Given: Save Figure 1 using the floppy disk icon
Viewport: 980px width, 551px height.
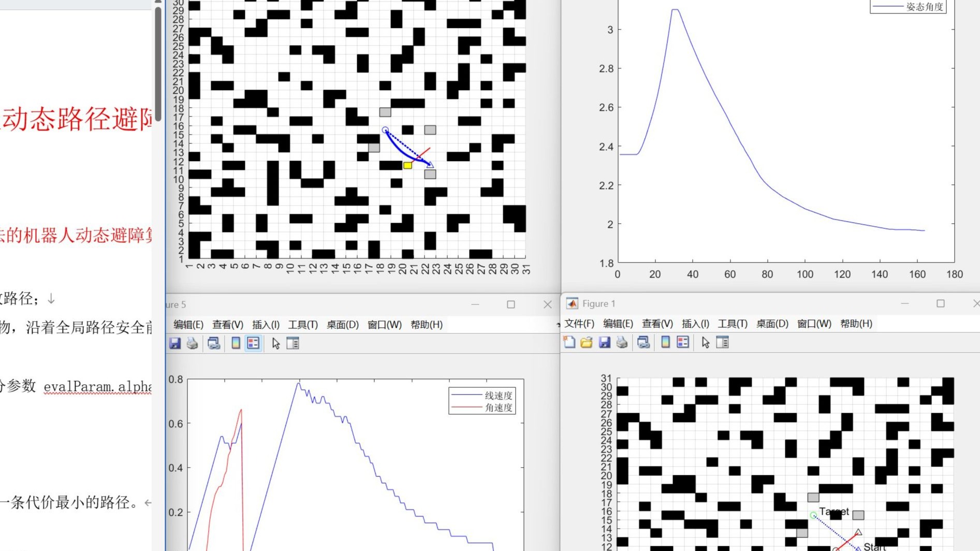Looking at the screenshot, I should click(x=605, y=342).
